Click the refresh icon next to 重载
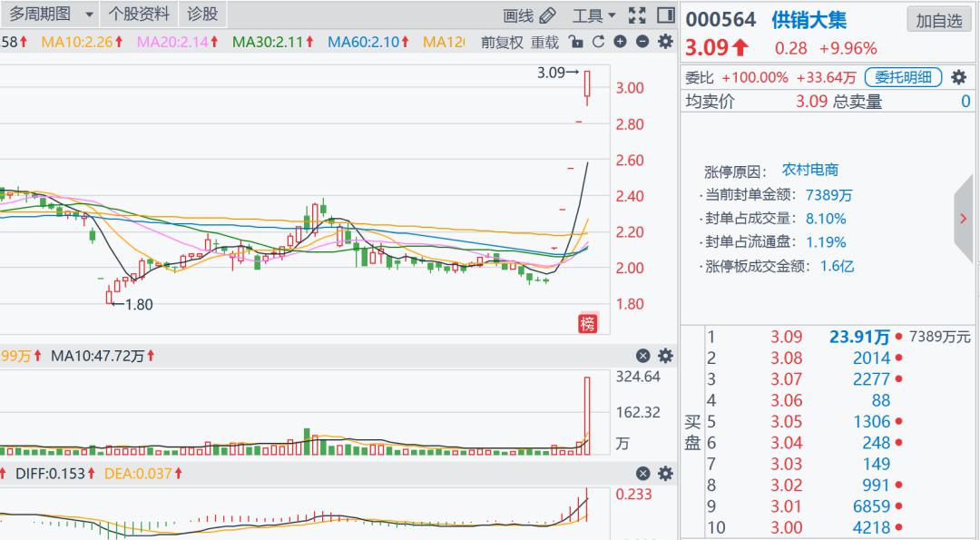The image size is (980, 540). point(598,42)
